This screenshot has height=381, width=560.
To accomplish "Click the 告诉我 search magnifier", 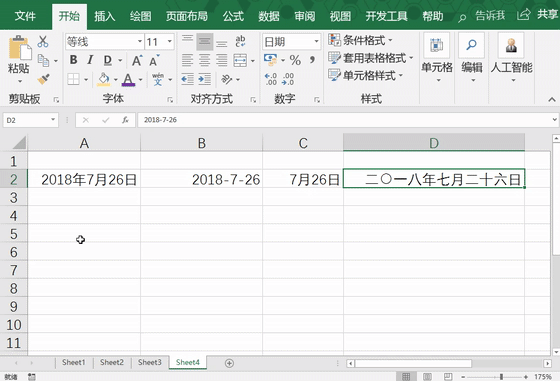I will point(462,17).
